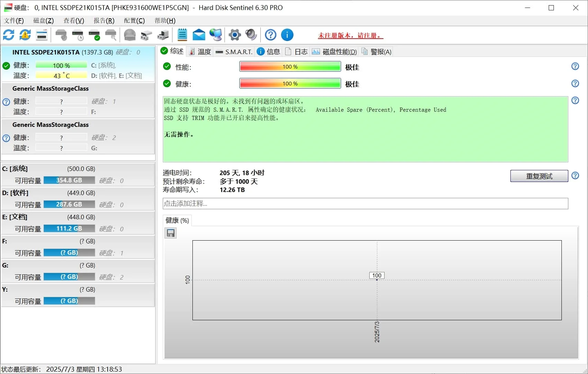Screen dimensions: 588x374
Task: Open the disk list panel icon
Action: pos(42,35)
